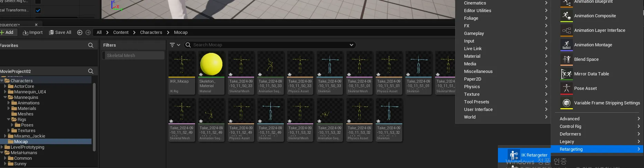
Task: Select Take 11_52_49 Skeletal Mesh asset
Action: tap(182, 120)
